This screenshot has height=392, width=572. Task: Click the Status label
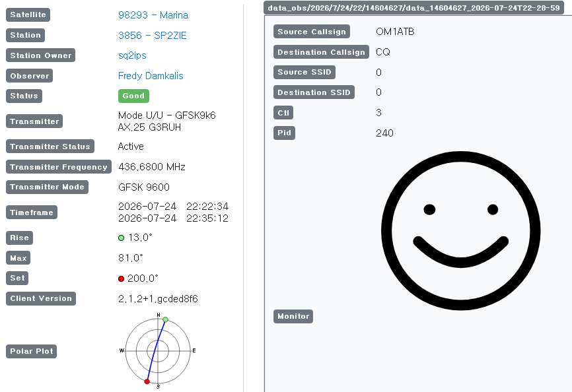pos(24,96)
